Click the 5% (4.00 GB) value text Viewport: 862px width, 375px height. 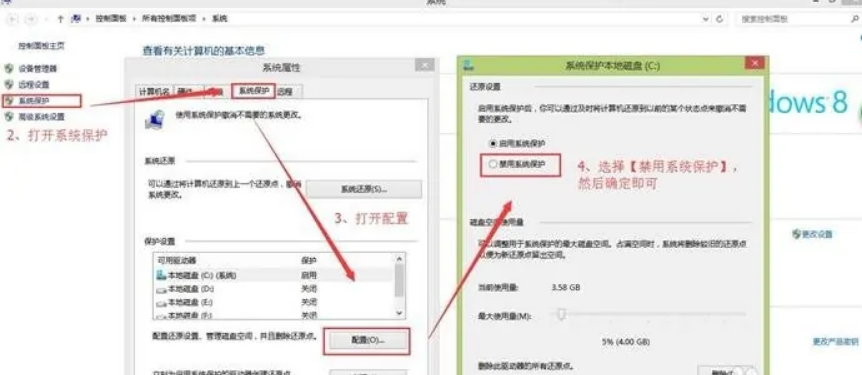626,342
